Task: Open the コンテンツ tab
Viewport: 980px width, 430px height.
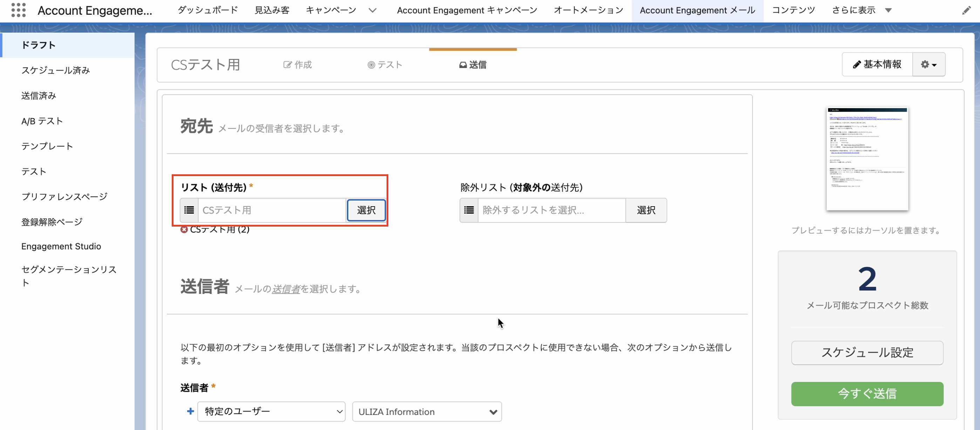Action: pos(793,10)
